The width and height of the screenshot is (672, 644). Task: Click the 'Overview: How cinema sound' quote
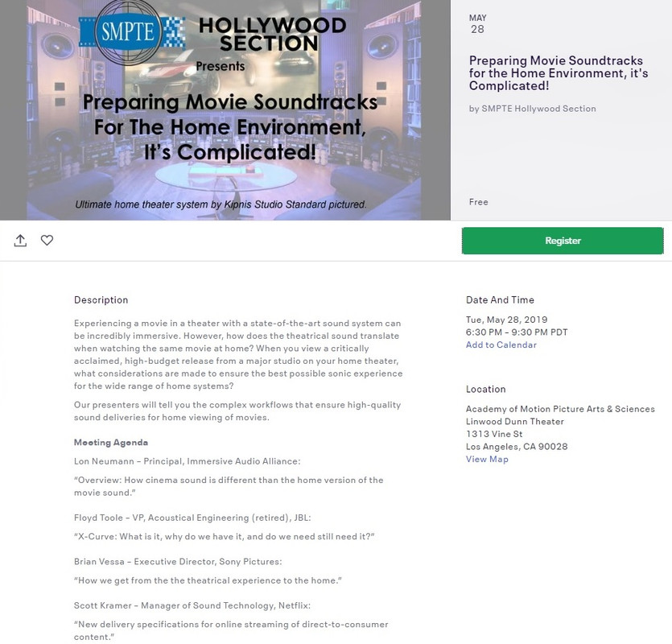click(x=229, y=486)
